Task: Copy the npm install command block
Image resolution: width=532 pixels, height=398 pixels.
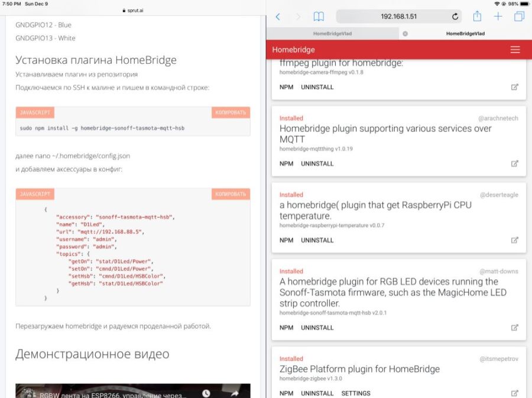Action: click(231, 113)
